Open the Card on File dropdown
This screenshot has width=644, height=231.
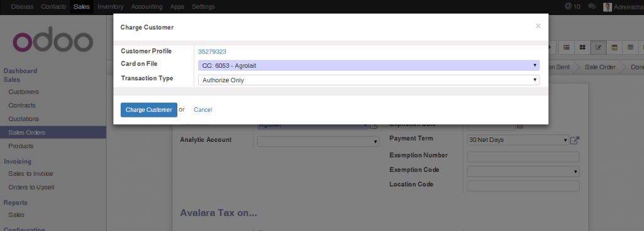pos(369,65)
